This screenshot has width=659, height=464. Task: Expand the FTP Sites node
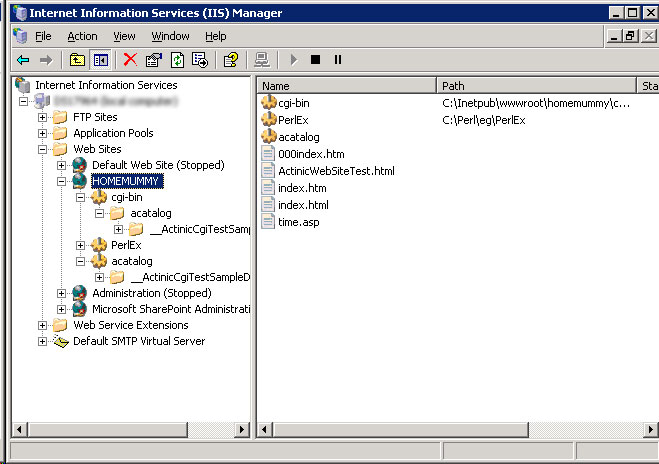pyautogui.click(x=43, y=117)
